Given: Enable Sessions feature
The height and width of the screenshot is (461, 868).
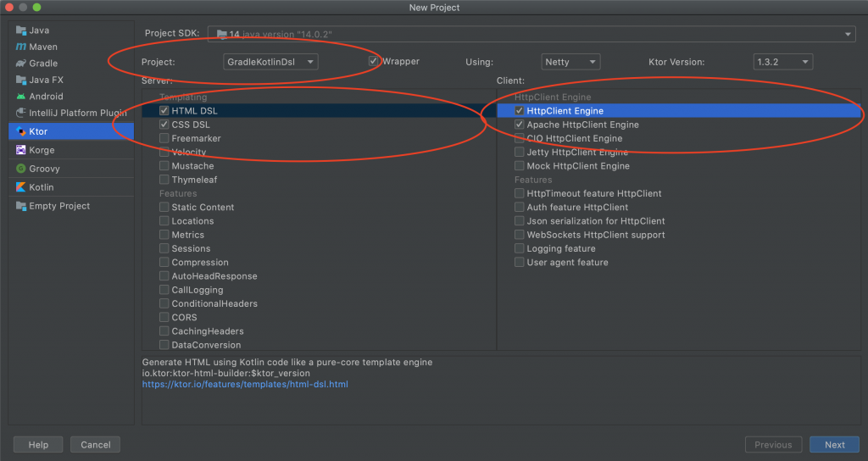Looking at the screenshot, I should [164, 248].
